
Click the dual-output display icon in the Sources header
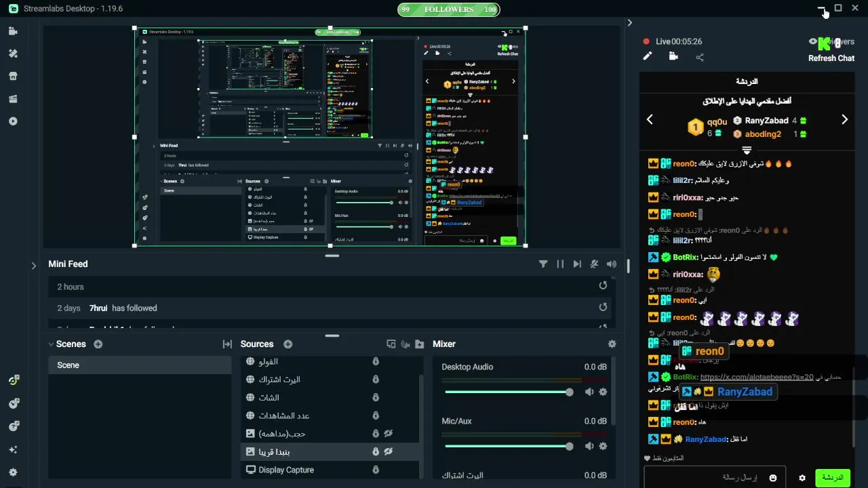pos(391,344)
